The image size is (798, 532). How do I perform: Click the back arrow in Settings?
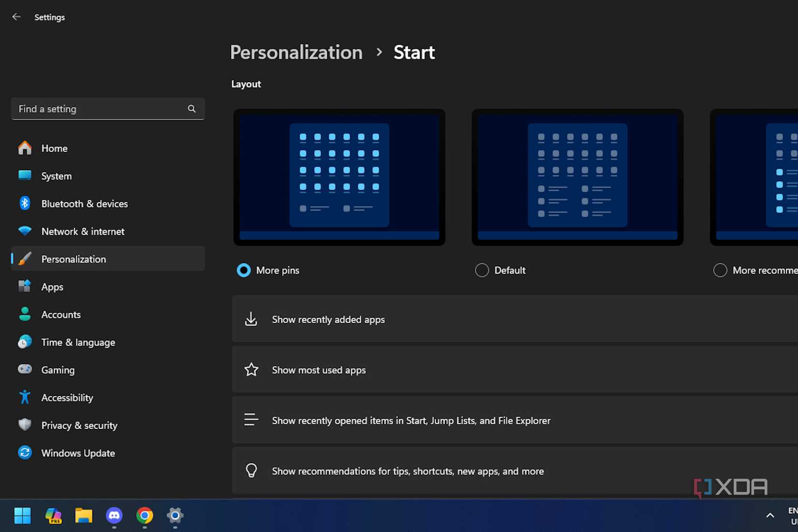click(x=16, y=17)
